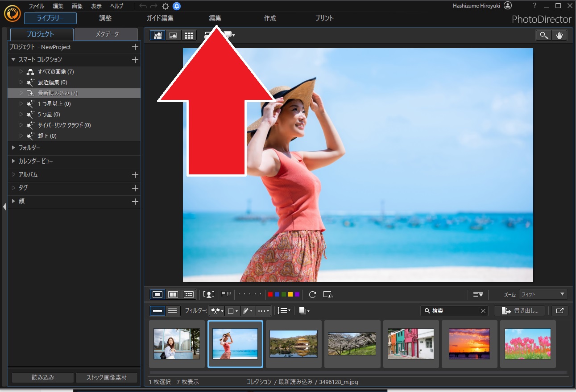
Task: Apply the red color label swatch
Action: tap(270, 294)
